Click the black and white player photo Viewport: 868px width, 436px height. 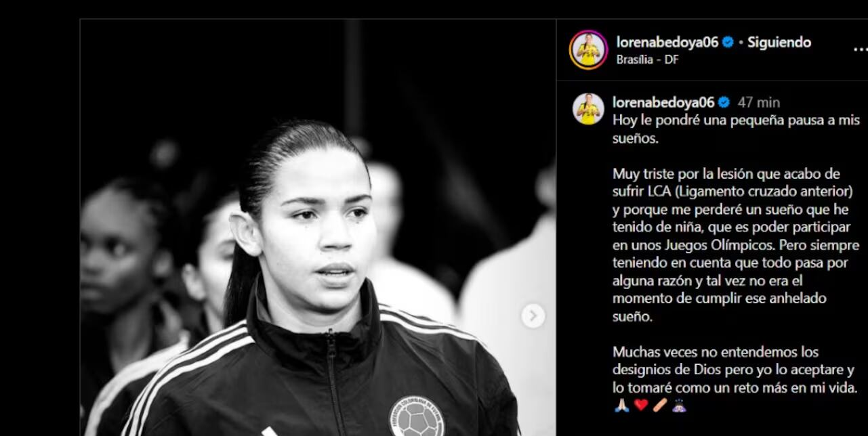pyautogui.click(x=318, y=227)
